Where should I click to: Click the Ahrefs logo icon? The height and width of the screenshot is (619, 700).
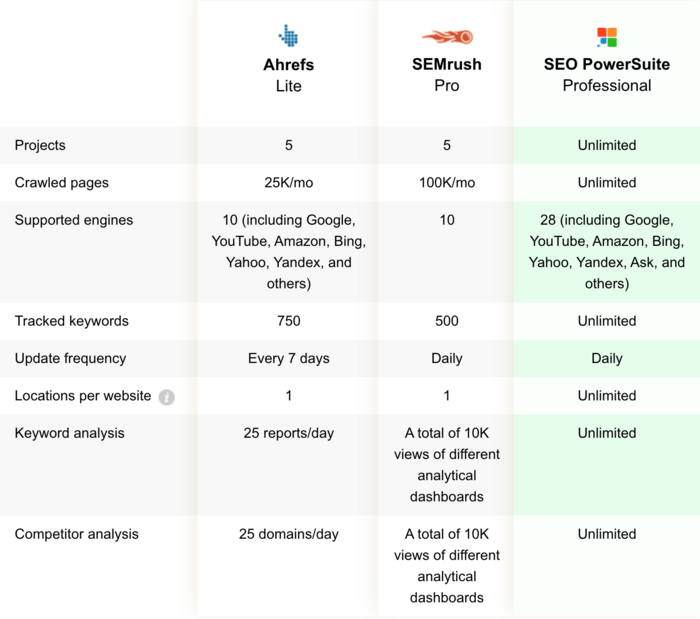288,36
